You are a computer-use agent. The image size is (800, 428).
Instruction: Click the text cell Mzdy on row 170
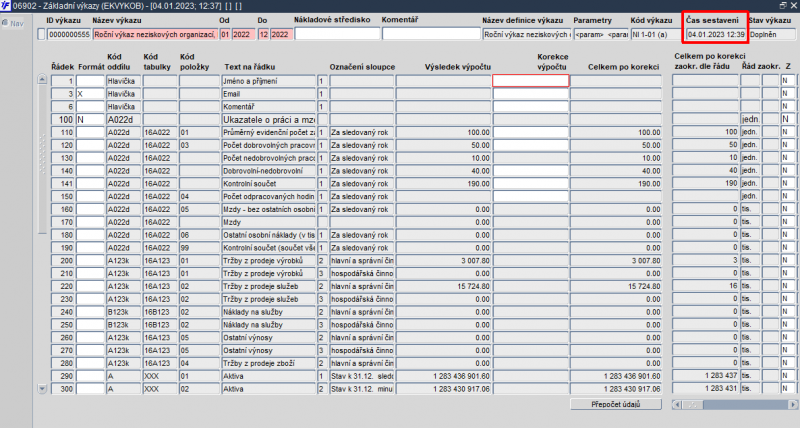[268, 222]
